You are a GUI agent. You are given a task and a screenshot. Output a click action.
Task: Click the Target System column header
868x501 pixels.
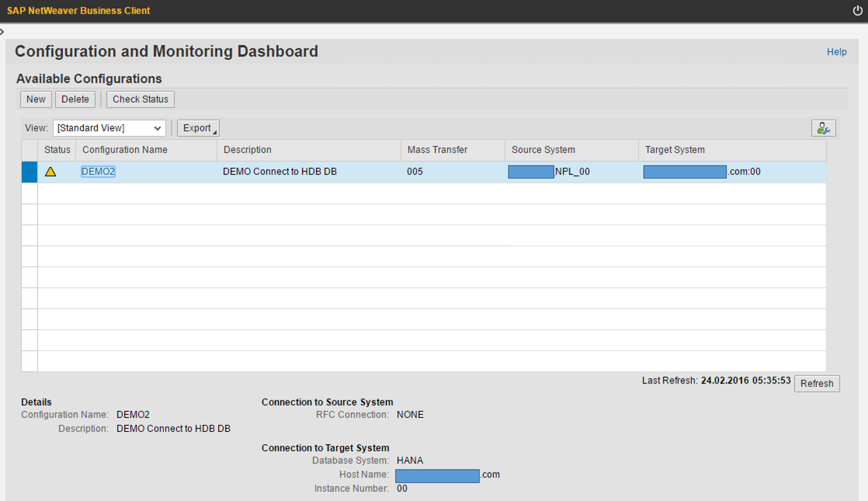click(675, 150)
